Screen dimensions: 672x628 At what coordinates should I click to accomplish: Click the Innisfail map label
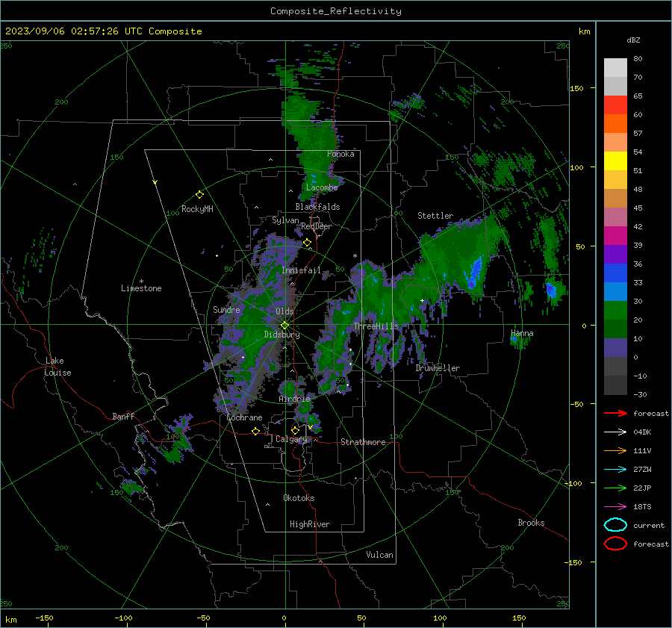point(301,270)
